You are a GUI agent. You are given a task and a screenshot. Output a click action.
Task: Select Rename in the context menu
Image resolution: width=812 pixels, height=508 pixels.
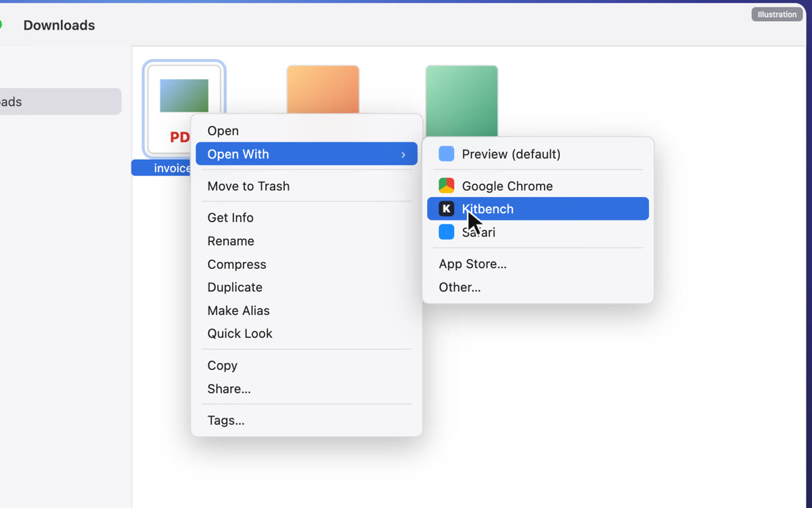point(307,241)
